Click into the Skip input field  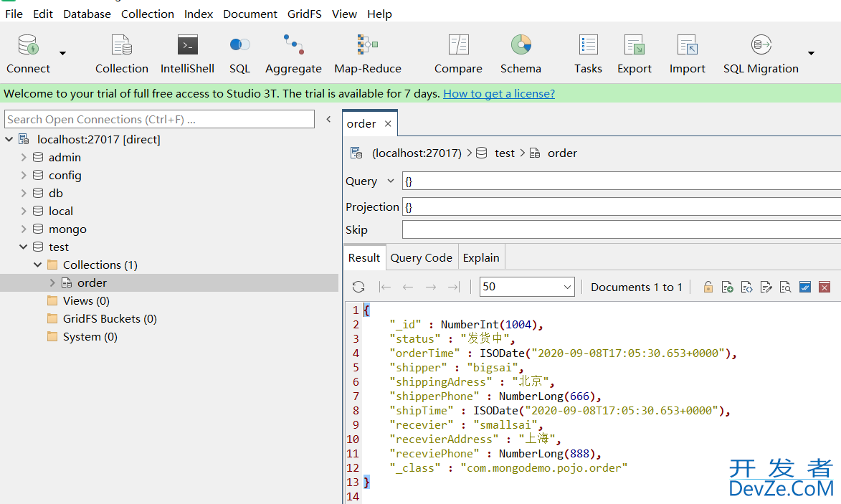622,230
